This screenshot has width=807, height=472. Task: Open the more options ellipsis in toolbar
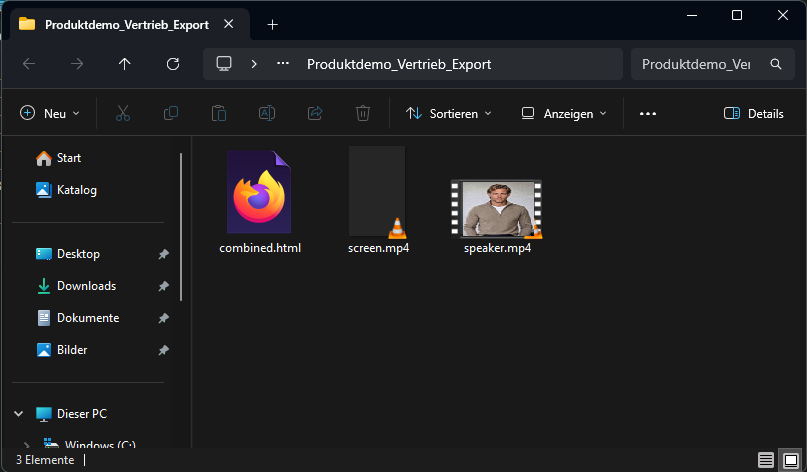[647, 113]
